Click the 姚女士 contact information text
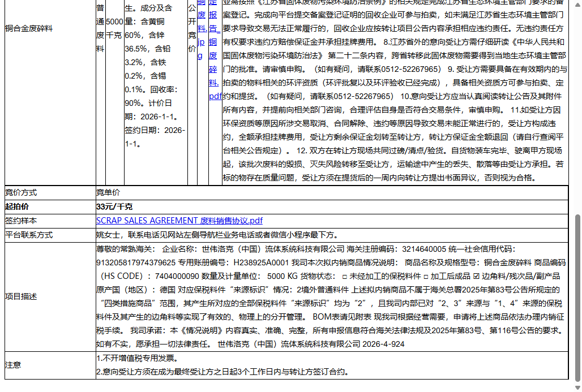 [x=217, y=235]
